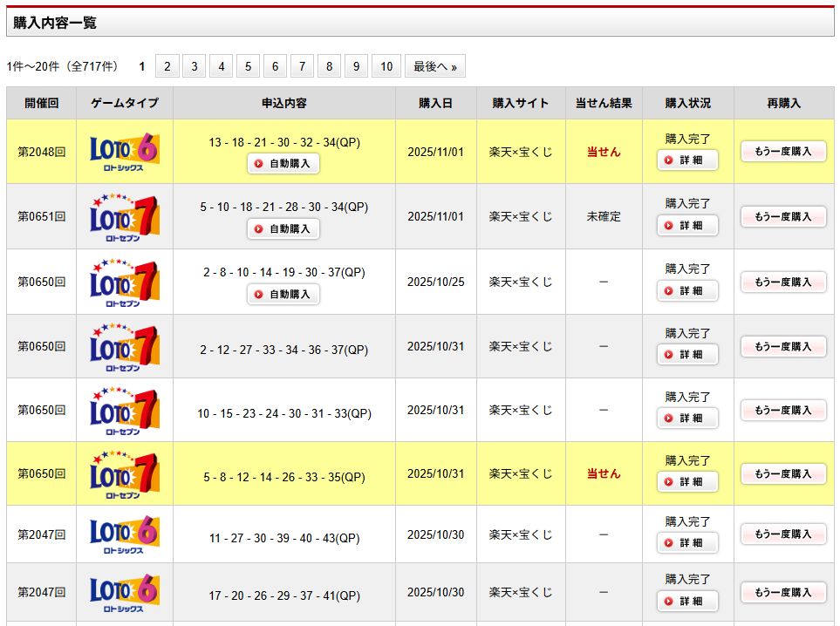This screenshot has height=626, width=840.
Task: Click Loto 7 logo in 2-12-27-33-34-36-37 row
Action: pos(125,346)
